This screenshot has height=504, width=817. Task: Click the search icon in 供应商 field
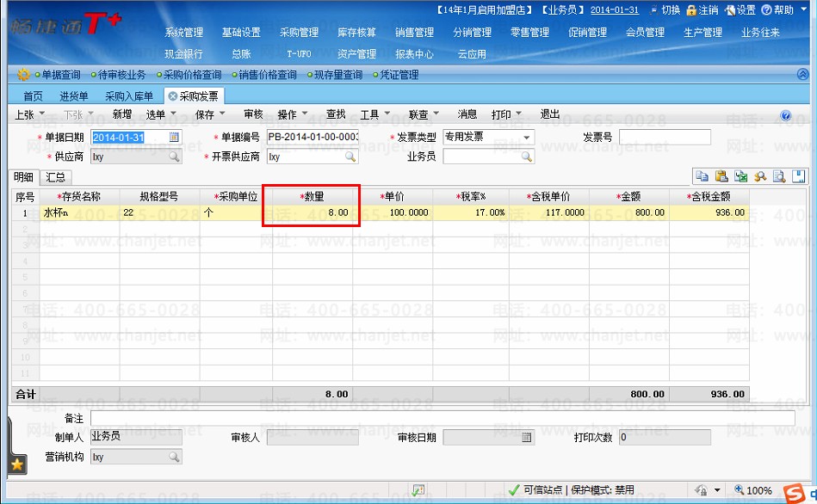[174, 157]
